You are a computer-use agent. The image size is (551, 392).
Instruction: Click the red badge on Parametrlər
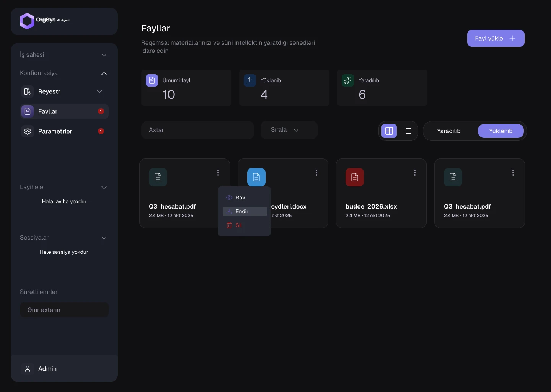tap(101, 131)
